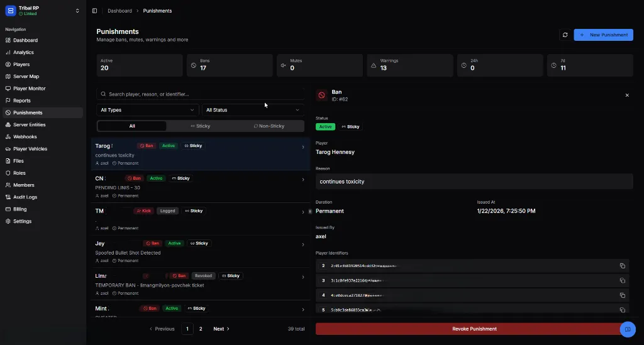This screenshot has height=345, width=644.
Task: Open the All Types dropdown
Action: pos(147,110)
